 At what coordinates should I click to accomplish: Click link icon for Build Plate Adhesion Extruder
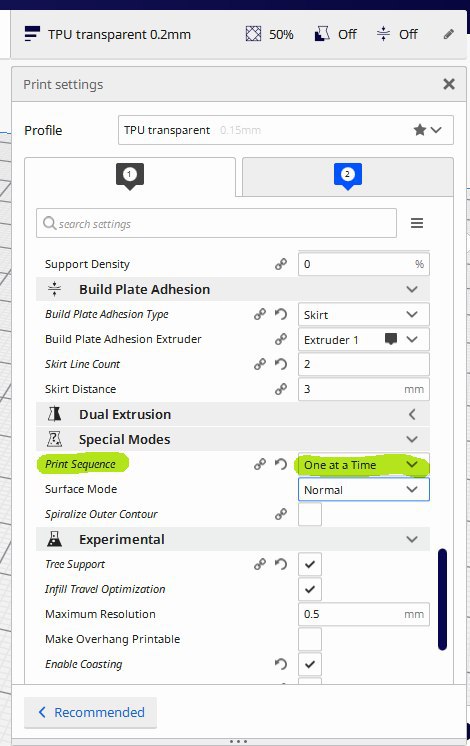tap(281, 339)
